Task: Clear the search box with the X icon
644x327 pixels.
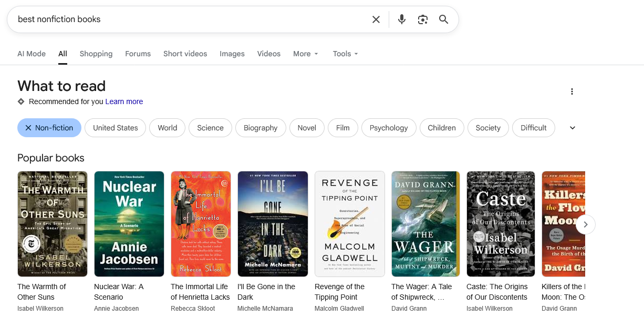Action: coord(376,19)
